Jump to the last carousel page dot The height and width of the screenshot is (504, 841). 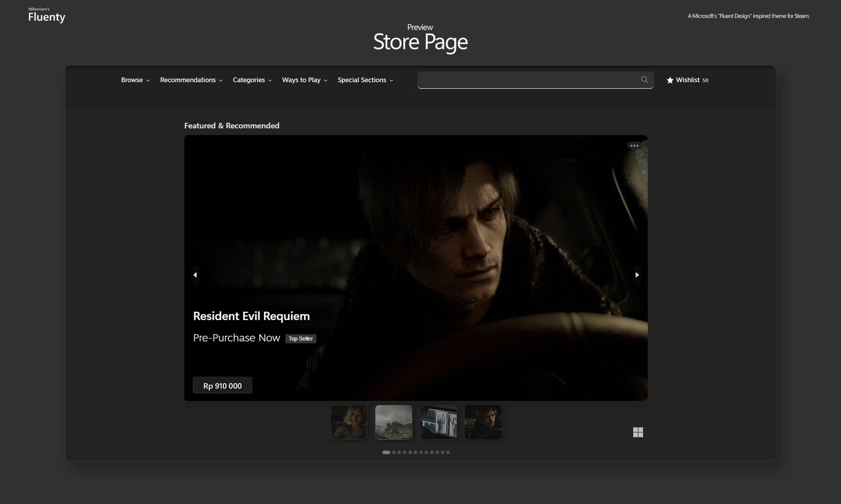coord(448,452)
